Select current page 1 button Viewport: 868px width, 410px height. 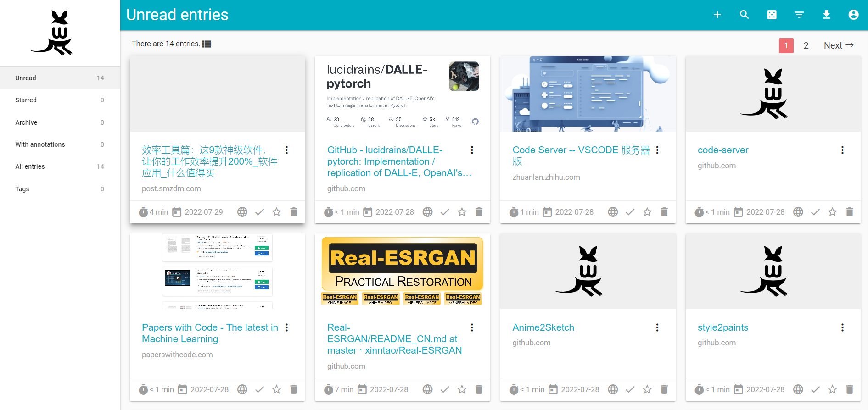click(786, 45)
